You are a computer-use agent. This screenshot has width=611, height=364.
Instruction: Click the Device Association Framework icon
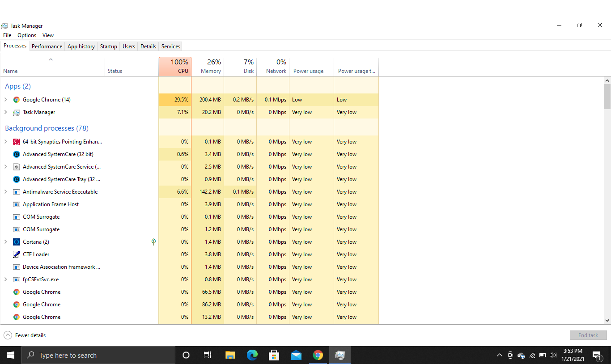coord(17,267)
